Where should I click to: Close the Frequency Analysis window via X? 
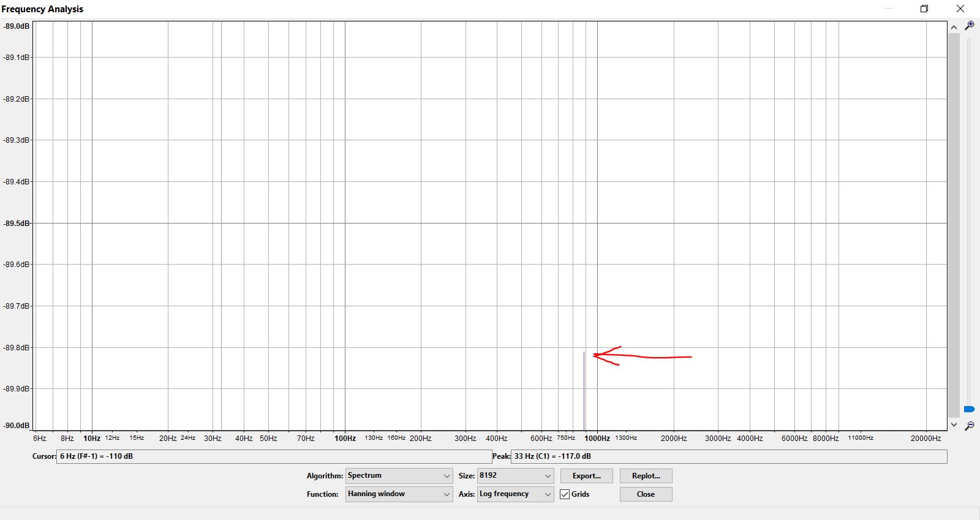[x=960, y=9]
